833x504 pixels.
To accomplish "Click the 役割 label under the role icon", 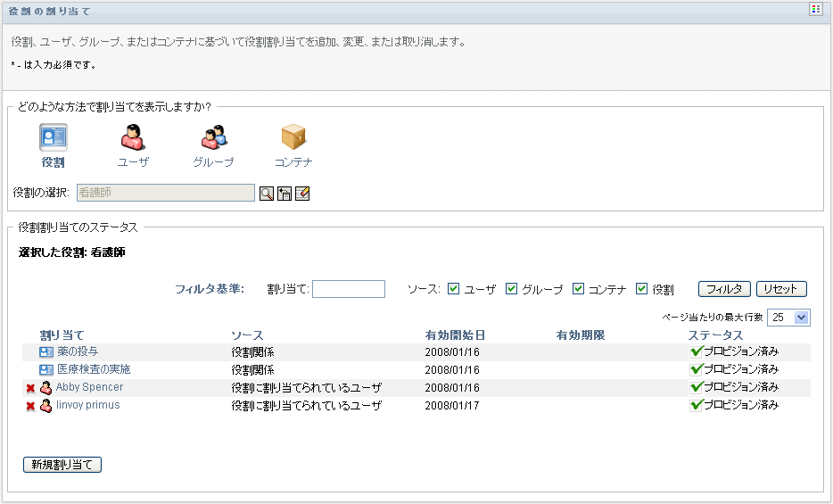I will click(54, 162).
